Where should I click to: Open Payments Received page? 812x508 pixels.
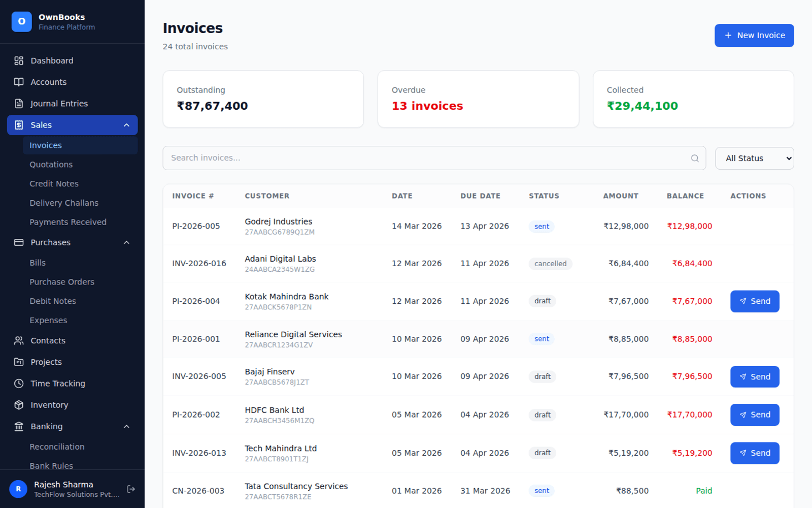point(80,222)
